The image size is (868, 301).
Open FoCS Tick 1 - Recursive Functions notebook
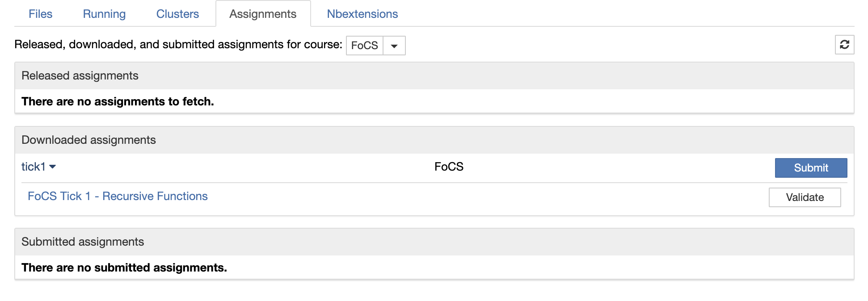click(118, 196)
